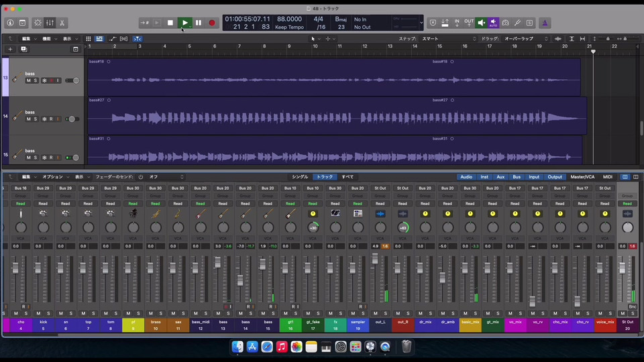Image resolution: width=644 pixels, height=362 pixels.
Task: Switch mixer view to シングル tab
Action: click(300, 177)
